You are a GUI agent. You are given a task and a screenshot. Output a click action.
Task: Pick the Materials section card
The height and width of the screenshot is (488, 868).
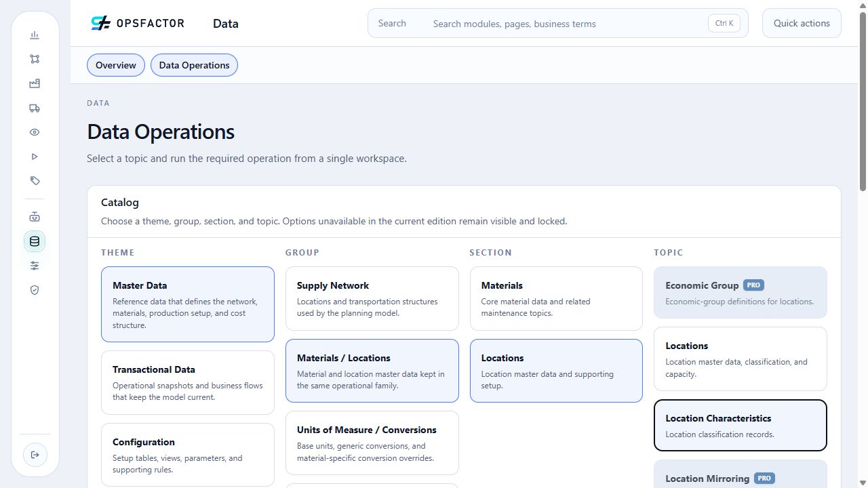point(556,298)
